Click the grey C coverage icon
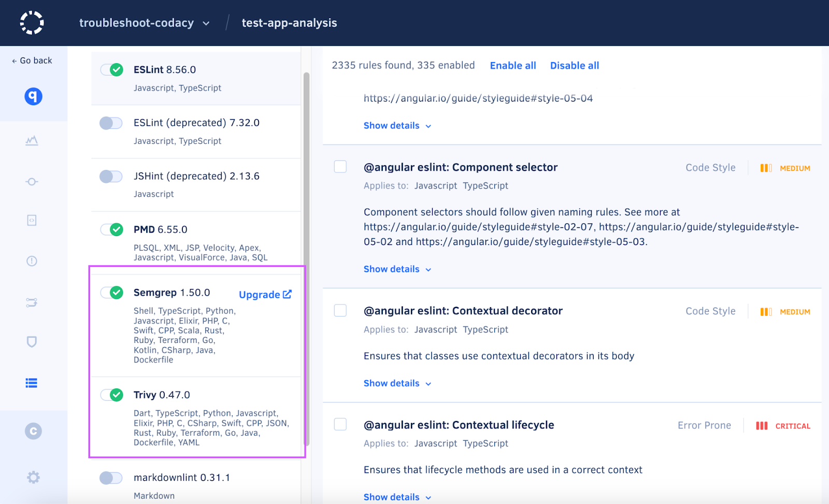 pyautogui.click(x=33, y=431)
